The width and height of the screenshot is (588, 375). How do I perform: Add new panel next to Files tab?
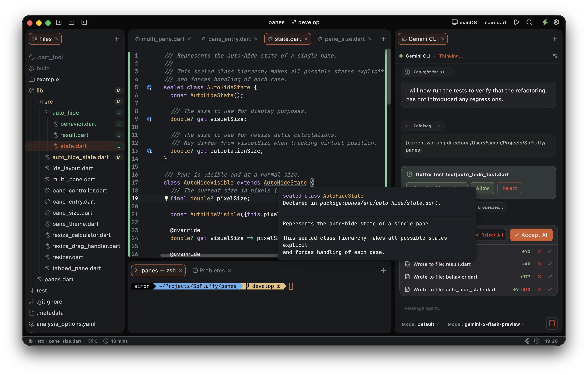(117, 39)
